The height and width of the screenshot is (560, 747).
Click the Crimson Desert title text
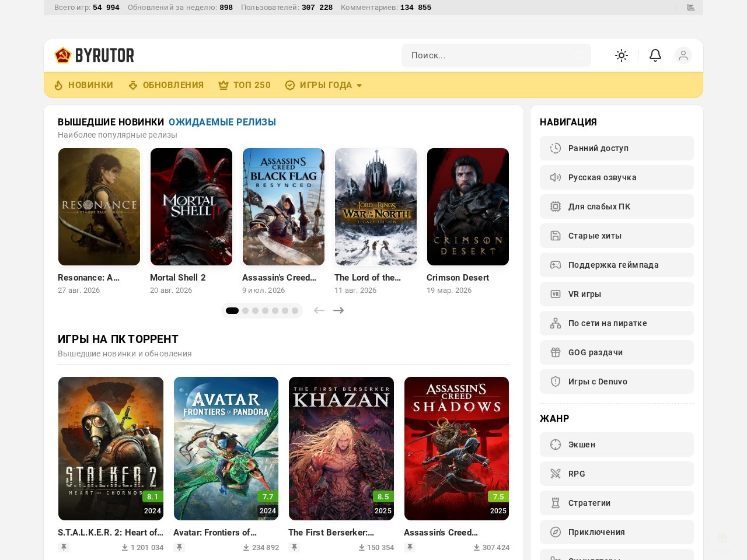pos(458,278)
